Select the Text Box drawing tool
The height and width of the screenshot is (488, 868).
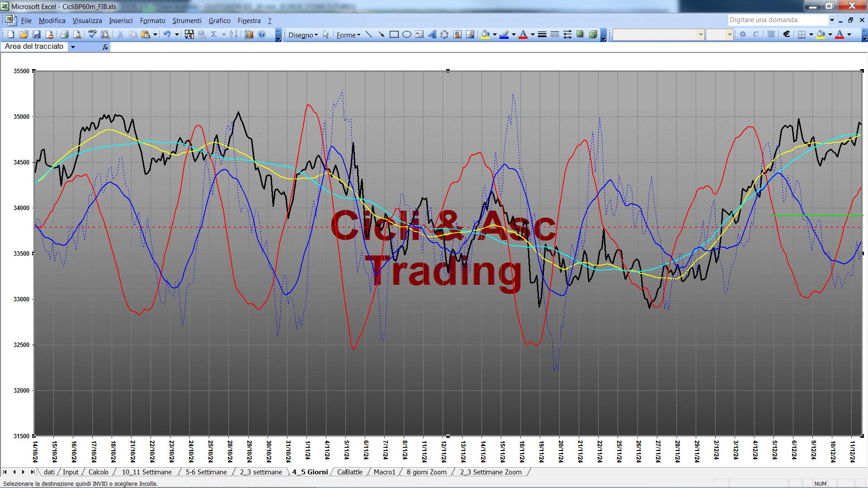point(420,34)
